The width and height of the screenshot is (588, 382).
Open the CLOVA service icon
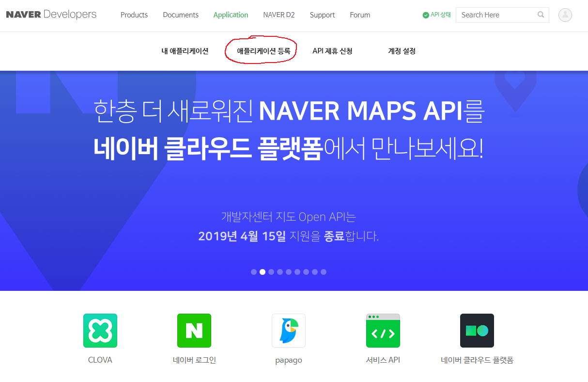[x=100, y=331]
